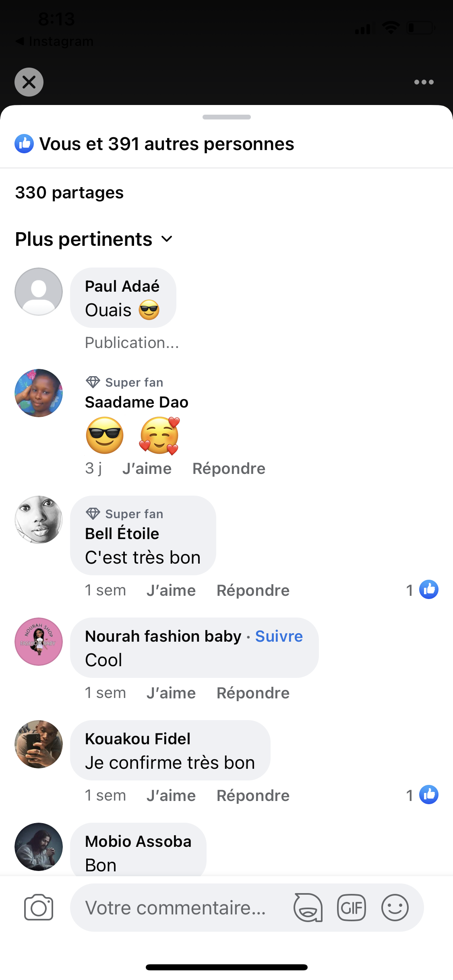Tap the like reaction on Kouakou Fidel's comment
Image resolution: width=453 pixels, height=980 pixels.
point(428,795)
